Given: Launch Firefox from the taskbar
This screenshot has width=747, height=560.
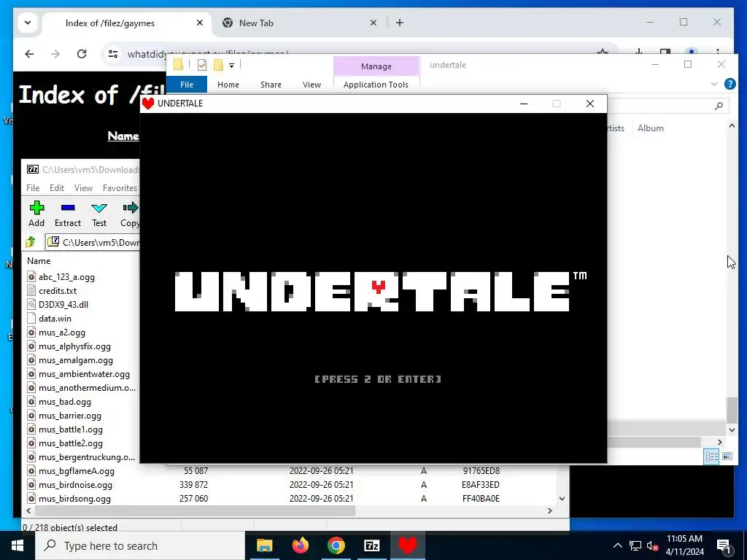Looking at the screenshot, I should click(300, 545).
